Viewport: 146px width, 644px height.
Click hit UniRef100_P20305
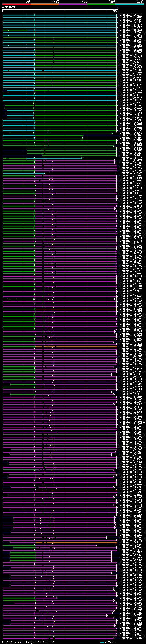click(131, 193)
